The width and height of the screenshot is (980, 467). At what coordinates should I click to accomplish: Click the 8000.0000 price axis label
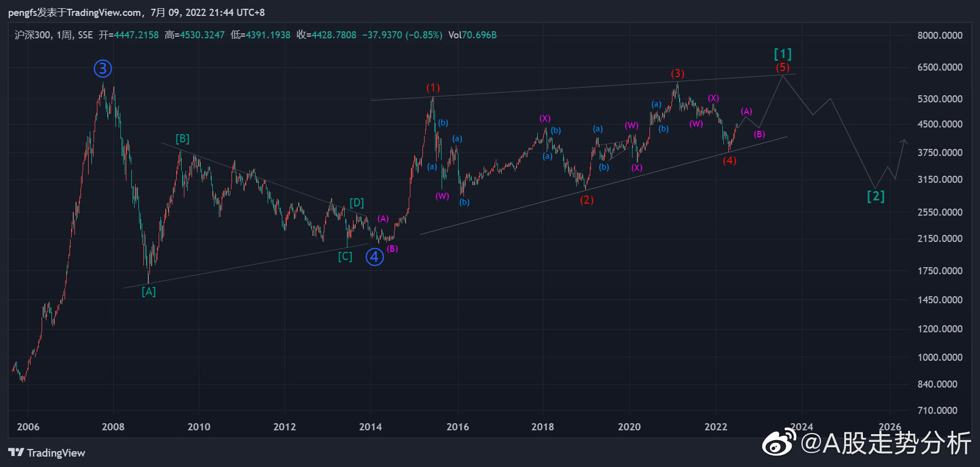940,36
